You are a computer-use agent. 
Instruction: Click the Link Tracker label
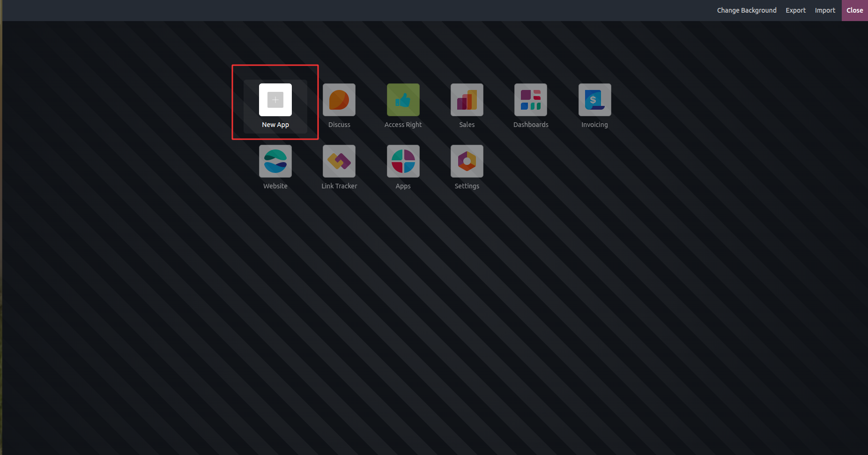click(x=339, y=186)
